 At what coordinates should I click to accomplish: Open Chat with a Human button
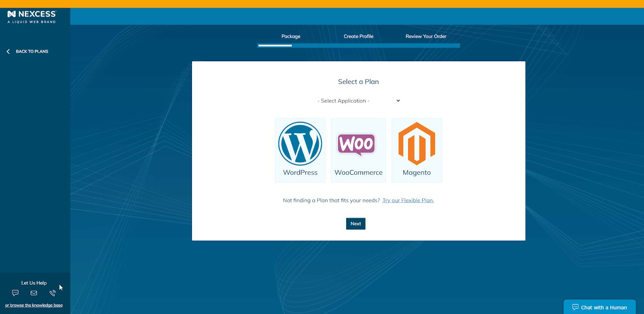pyautogui.click(x=600, y=307)
